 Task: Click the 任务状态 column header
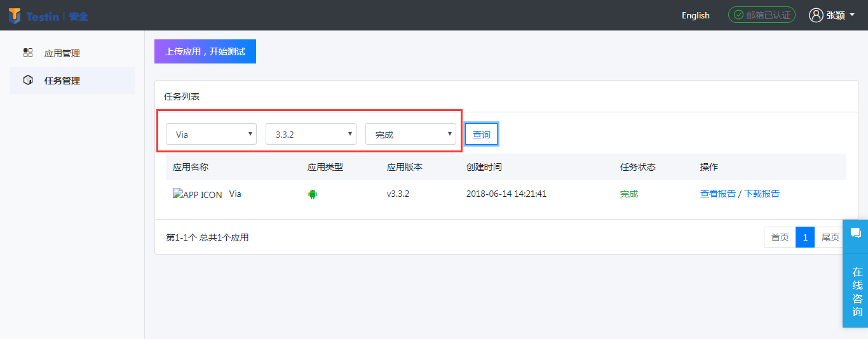click(x=638, y=167)
